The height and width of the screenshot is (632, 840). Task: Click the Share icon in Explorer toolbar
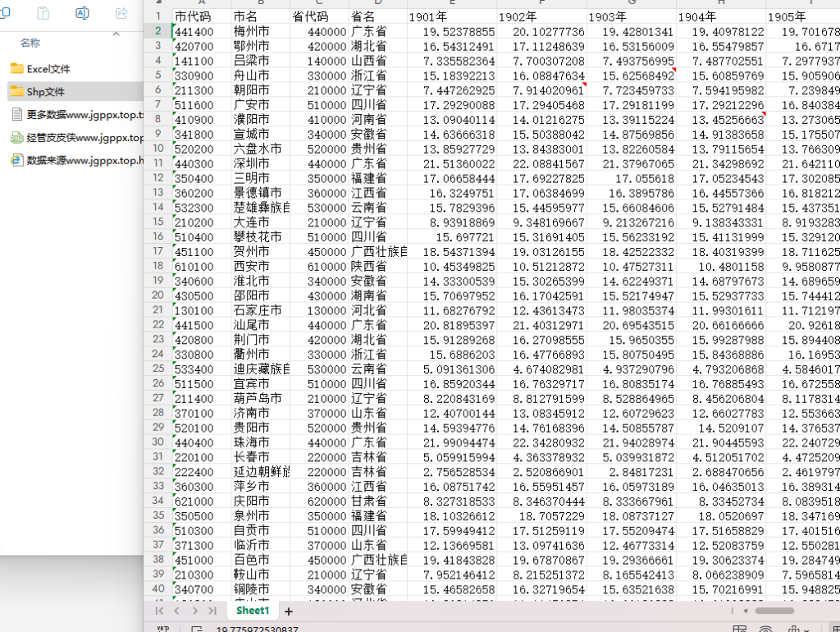(x=121, y=13)
